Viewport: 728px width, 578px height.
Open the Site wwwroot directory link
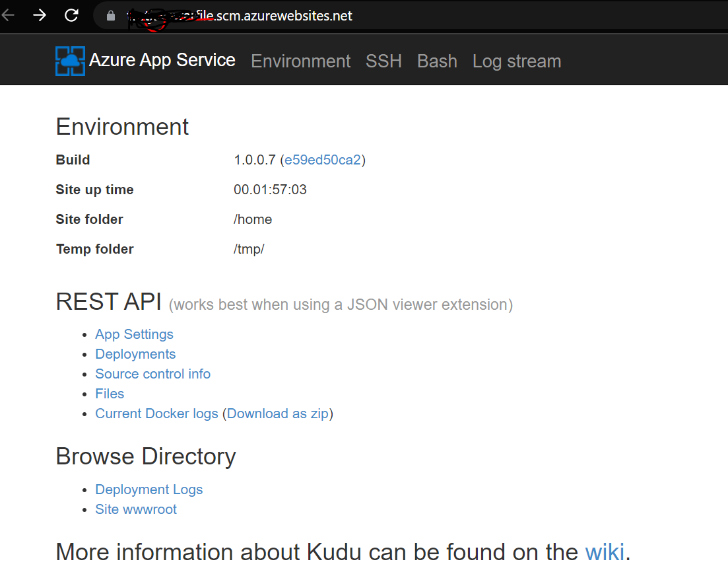(135, 509)
